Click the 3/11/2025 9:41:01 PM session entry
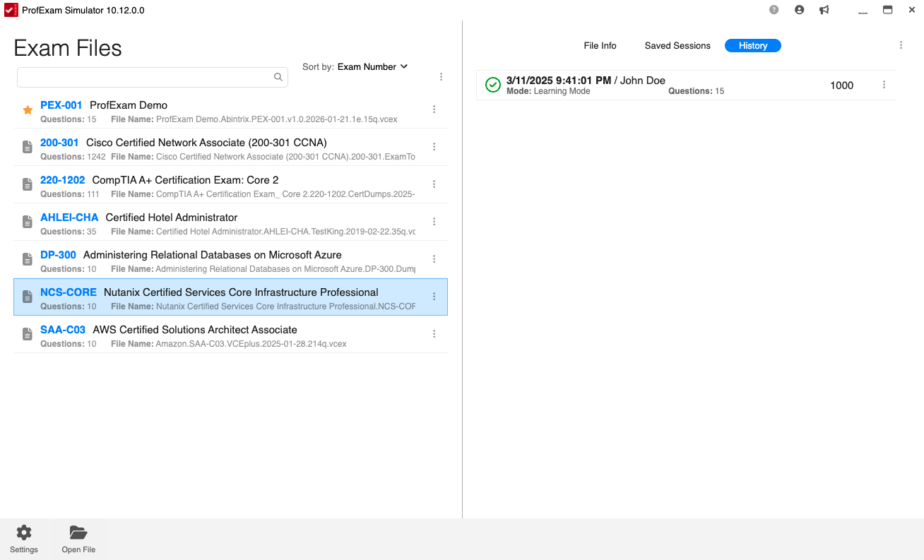The image size is (924, 560). point(686,85)
